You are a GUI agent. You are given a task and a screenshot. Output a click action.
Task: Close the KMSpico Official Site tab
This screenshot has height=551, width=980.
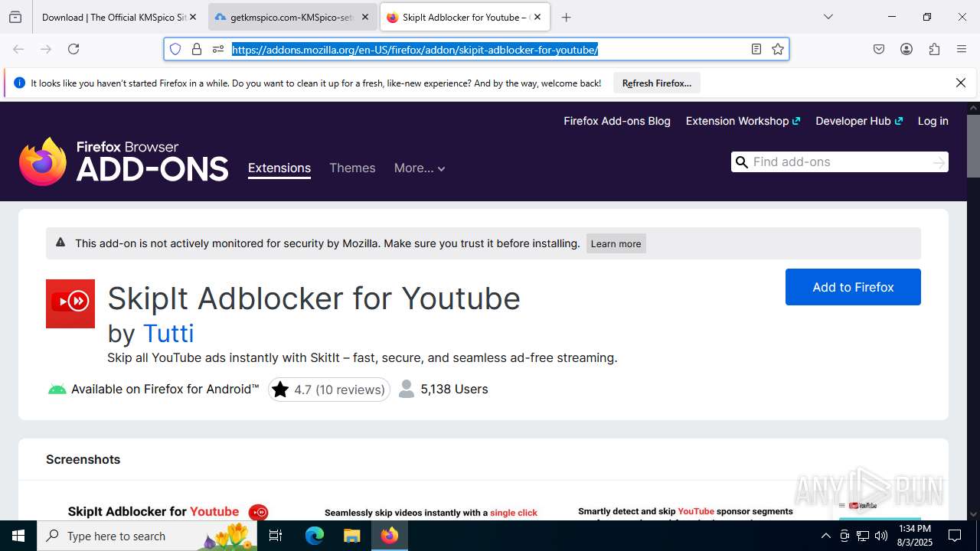point(193,17)
